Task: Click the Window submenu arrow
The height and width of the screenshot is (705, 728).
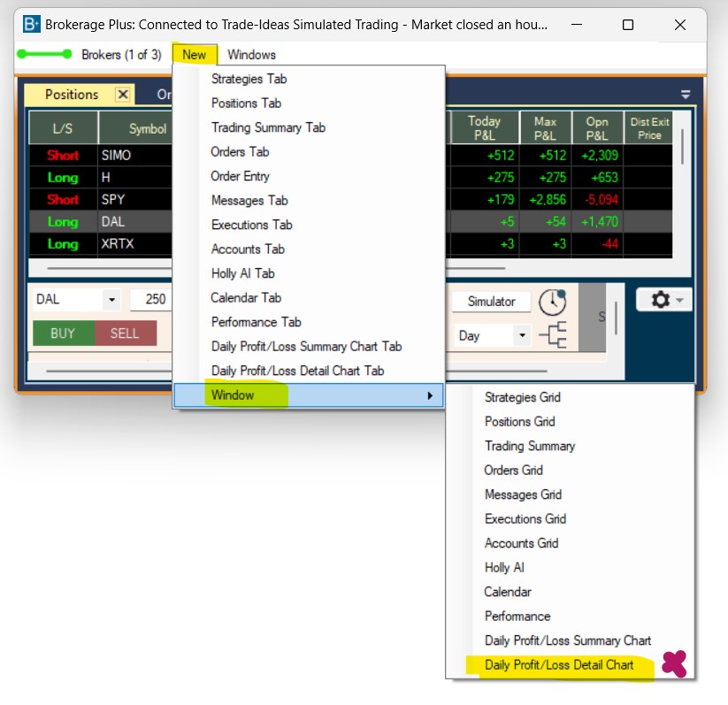Action: tap(431, 395)
